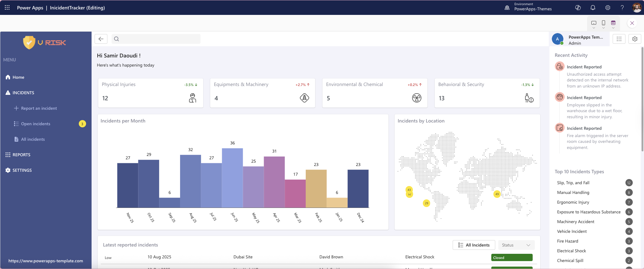Click the back arrow button
Screen dimensions: 644x269
[101, 39]
